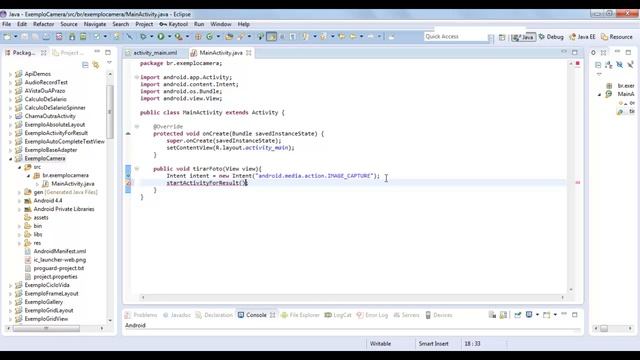The image size is (640, 360).
Task: Click the Forward navigation arrow icon
Action: (371, 37)
